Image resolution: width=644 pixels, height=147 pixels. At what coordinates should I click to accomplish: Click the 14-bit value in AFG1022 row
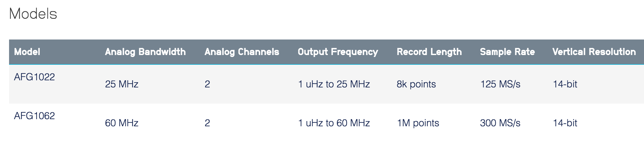[x=565, y=84]
